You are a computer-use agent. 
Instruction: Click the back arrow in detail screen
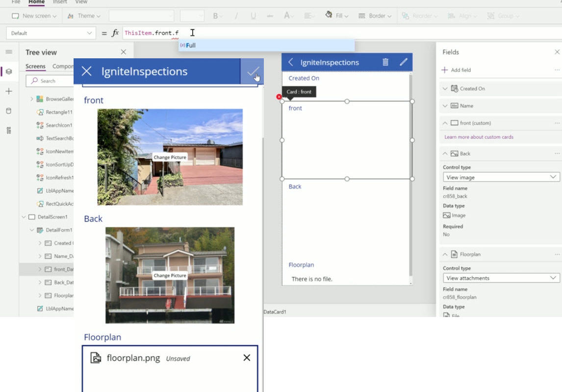coord(291,62)
